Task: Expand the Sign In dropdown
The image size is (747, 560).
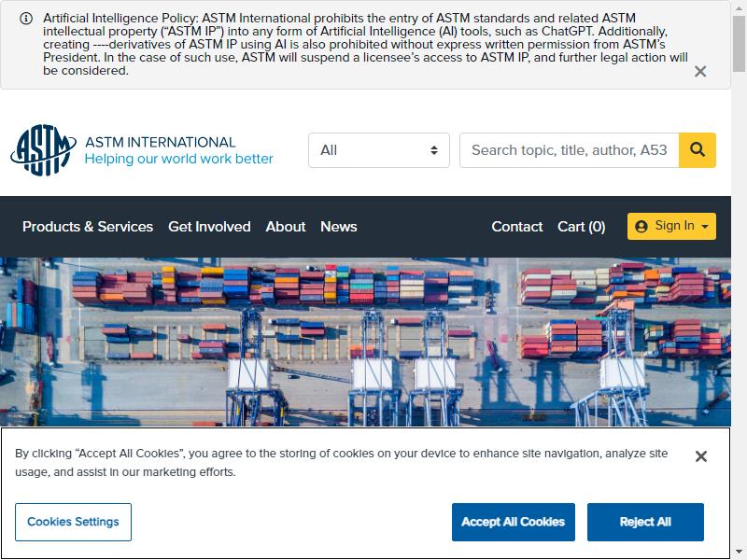Action: tap(671, 226)
